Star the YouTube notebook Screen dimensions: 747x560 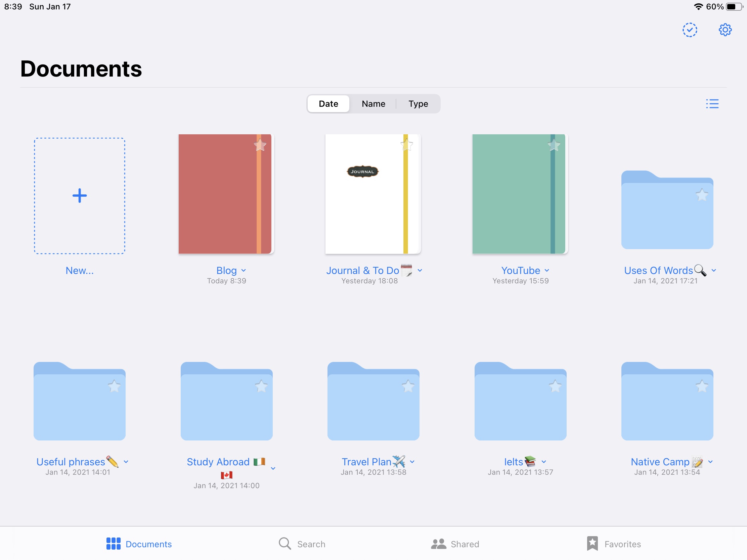click(x=554, y=145)
